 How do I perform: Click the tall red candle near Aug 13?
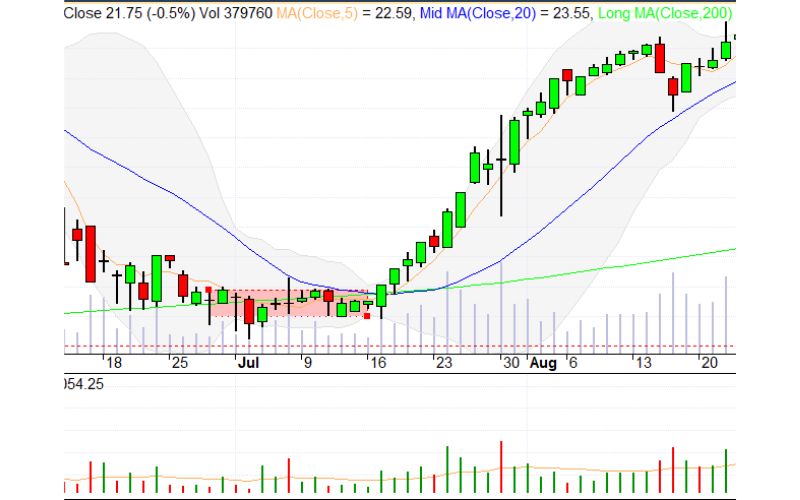tap(660, 57)
